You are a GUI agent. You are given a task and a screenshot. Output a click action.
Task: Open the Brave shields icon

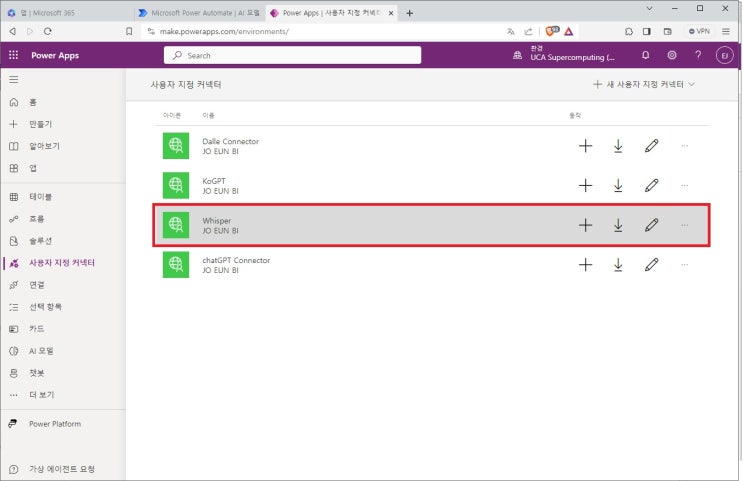(552, 31)
